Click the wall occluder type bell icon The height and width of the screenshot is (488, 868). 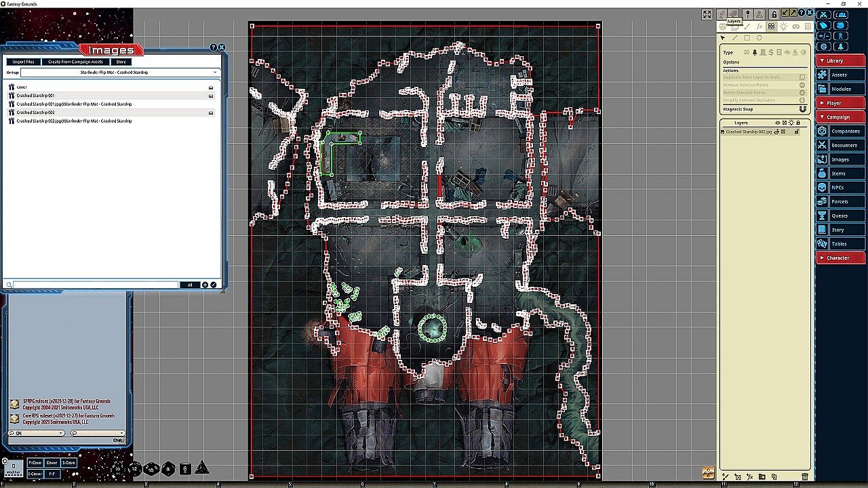[x=755, y=52]
